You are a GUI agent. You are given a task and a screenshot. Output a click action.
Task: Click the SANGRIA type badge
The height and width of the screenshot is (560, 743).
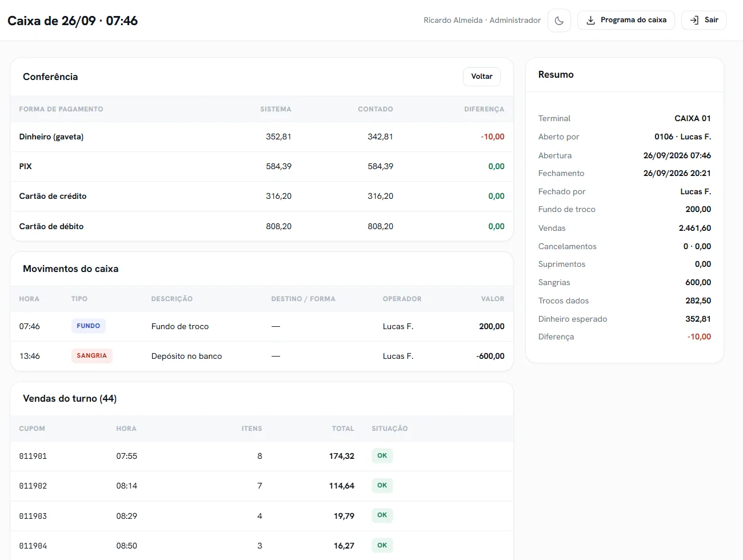92,356
